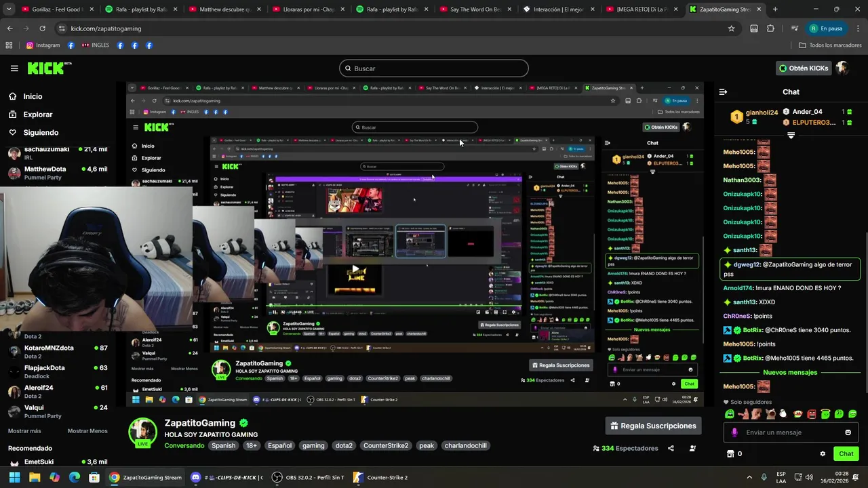The width and height of the screenshot is (868, 488).
Task: Go to Inicio in the sidebar
Action: 25,96
